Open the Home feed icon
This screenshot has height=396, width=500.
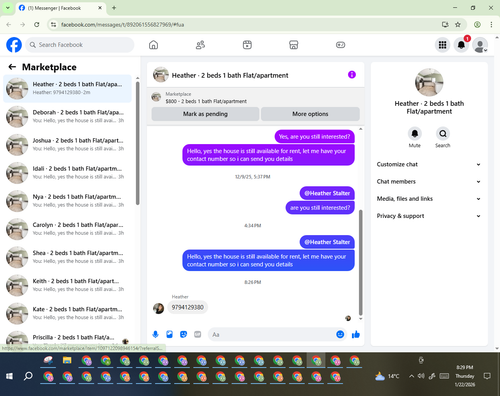coord(153,45)
